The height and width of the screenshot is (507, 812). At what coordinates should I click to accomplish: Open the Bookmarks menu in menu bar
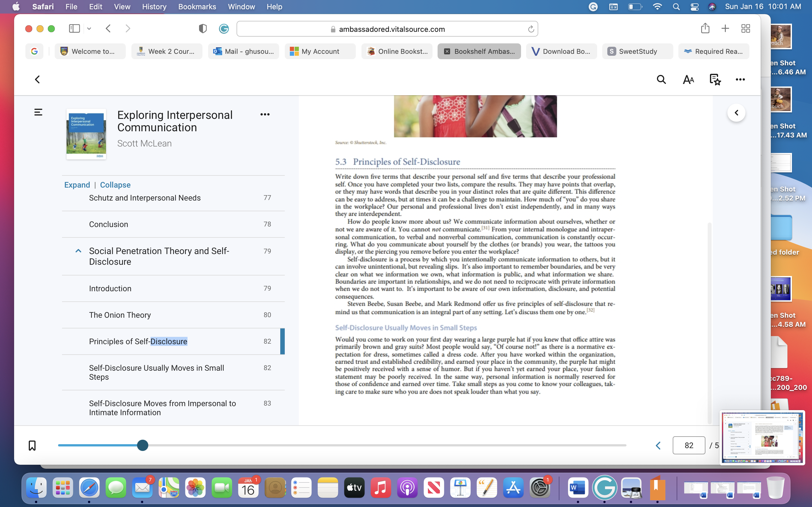point(197,7)
